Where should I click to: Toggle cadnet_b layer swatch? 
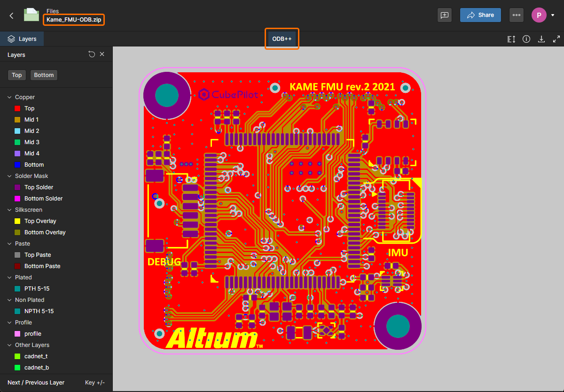click(x=18, y=368)
